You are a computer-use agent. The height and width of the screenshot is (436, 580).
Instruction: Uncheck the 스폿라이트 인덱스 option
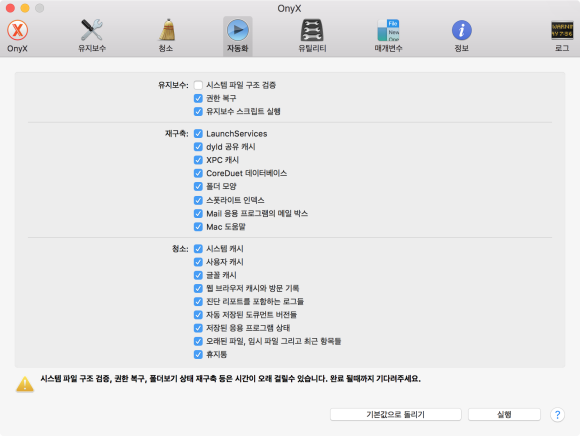[198, 200]
